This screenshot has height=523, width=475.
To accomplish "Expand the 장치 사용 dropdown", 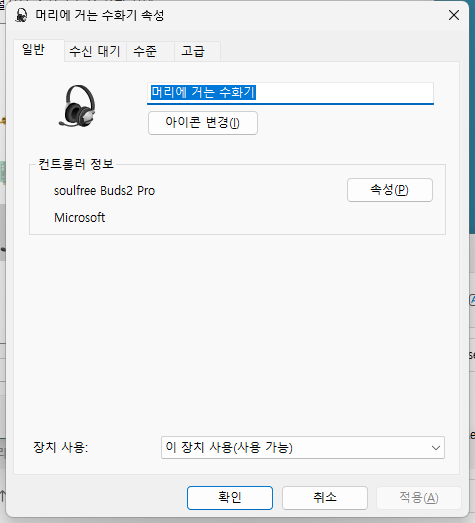I will pyautogui.click(x=303, y=448).
